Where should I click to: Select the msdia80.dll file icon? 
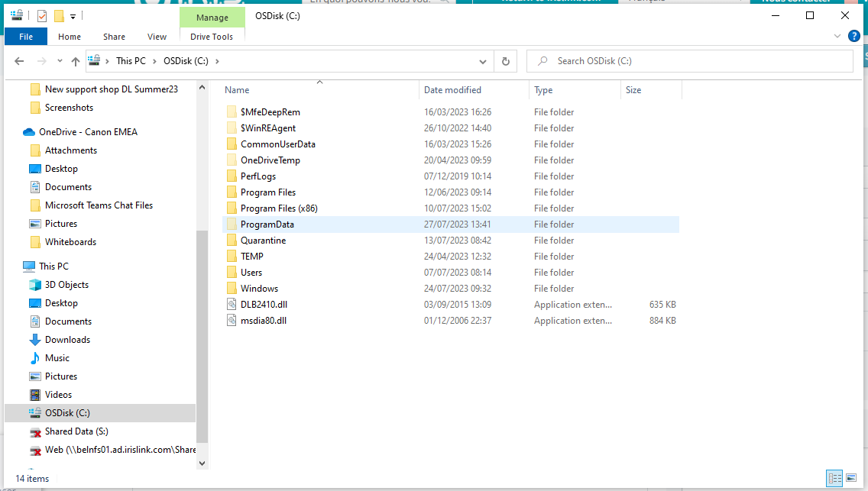[x=232, y=321]
